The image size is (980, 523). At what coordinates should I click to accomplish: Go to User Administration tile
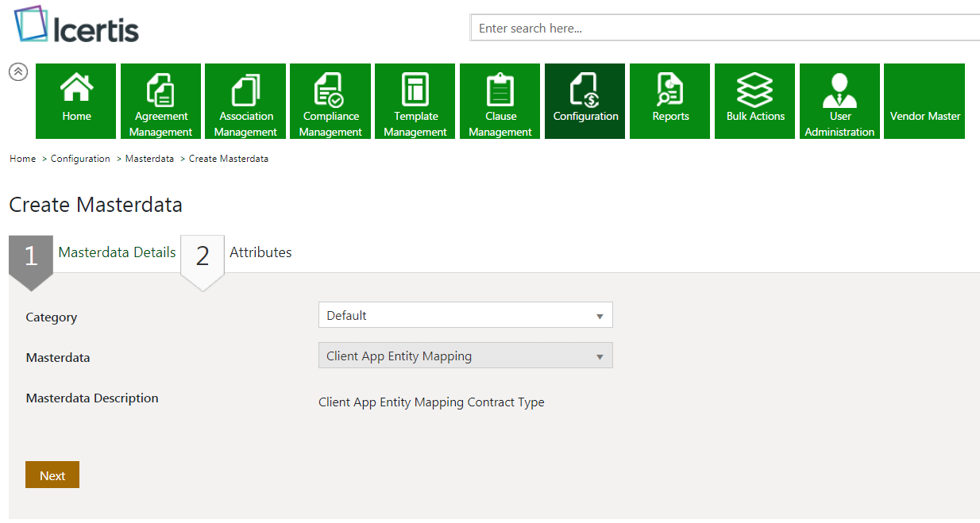tap(839, 101)
